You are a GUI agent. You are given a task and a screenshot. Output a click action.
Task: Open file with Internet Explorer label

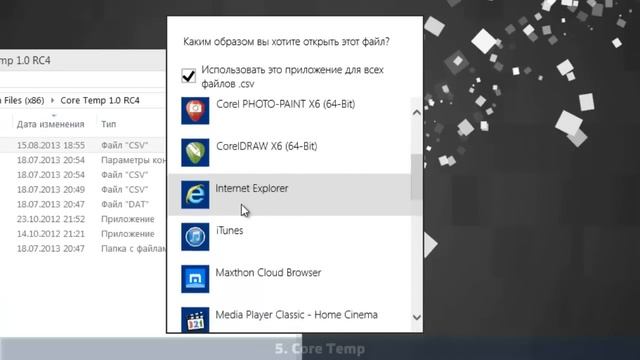point(252,188)
